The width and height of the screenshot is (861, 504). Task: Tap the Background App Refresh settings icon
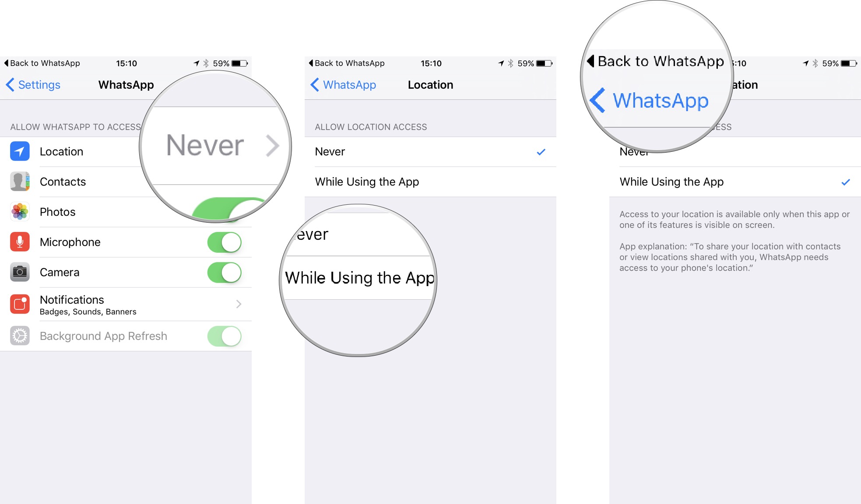21,335
